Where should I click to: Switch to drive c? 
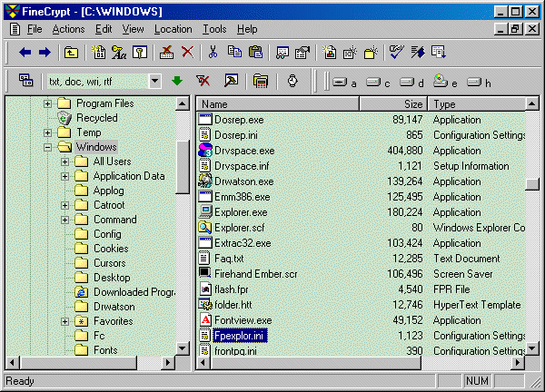[x=378, y=83]
